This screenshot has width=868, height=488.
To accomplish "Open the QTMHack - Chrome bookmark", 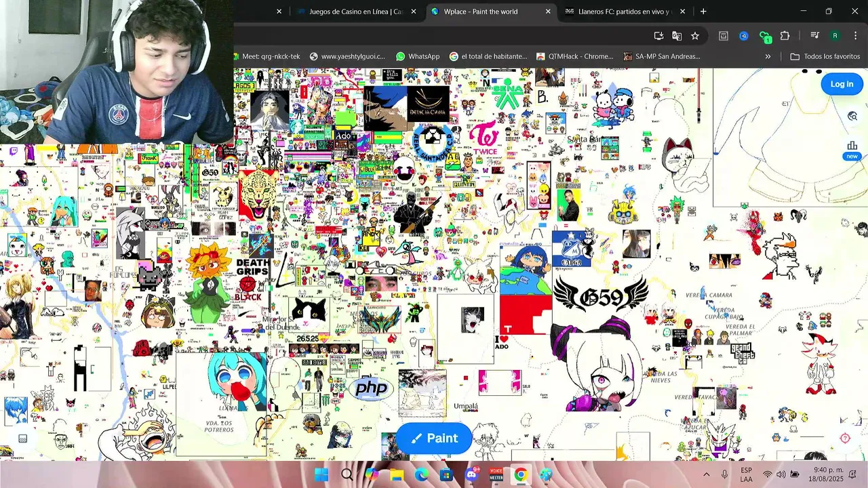I will (574, 56).
